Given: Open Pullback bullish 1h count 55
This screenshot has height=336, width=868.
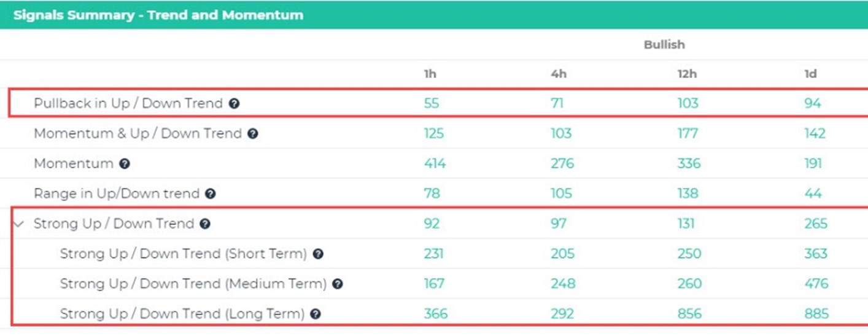Looking at the screenshot, I should [432, 103].
